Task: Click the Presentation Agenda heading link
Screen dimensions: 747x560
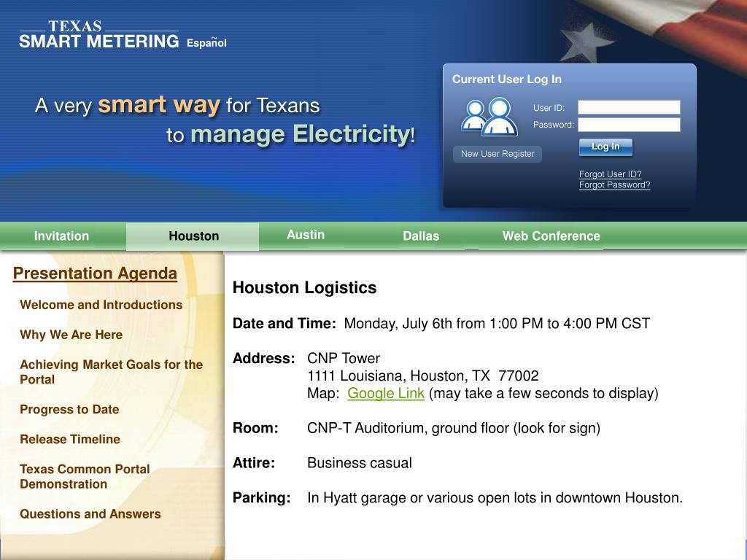Action: tap(95, 273)
